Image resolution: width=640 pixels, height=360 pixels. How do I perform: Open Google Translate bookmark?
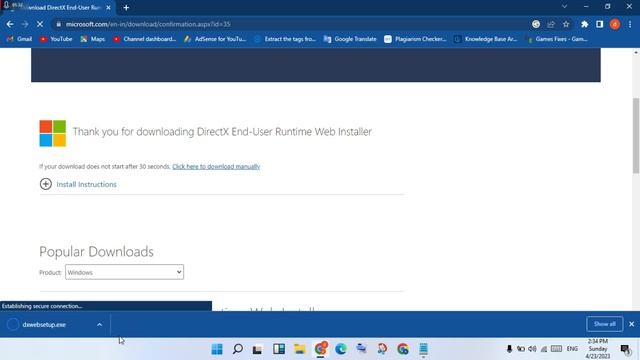350,39
